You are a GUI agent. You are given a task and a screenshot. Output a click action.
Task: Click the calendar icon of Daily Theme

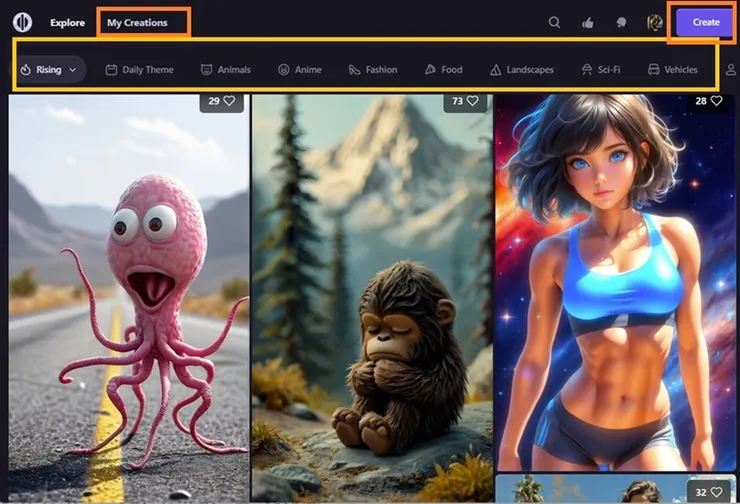(x=111, y=70)
